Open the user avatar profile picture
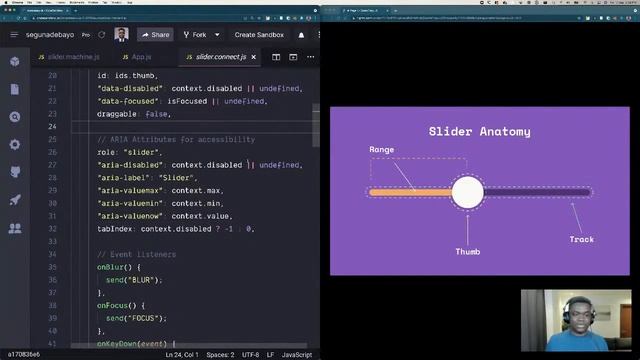Image resolution: width=640 pixels, height=360 pixels. 121,35
